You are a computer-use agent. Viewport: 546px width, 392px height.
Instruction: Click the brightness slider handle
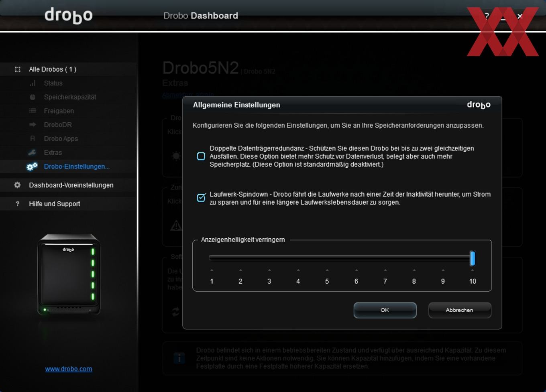pyautogui.click(x=473, y=258)
